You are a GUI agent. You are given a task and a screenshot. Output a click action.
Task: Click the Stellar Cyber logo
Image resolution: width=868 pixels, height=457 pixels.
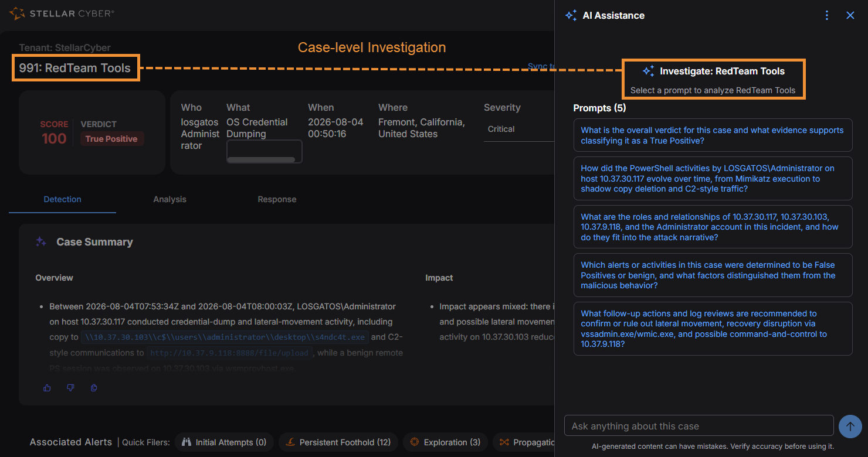pos(62,13)
